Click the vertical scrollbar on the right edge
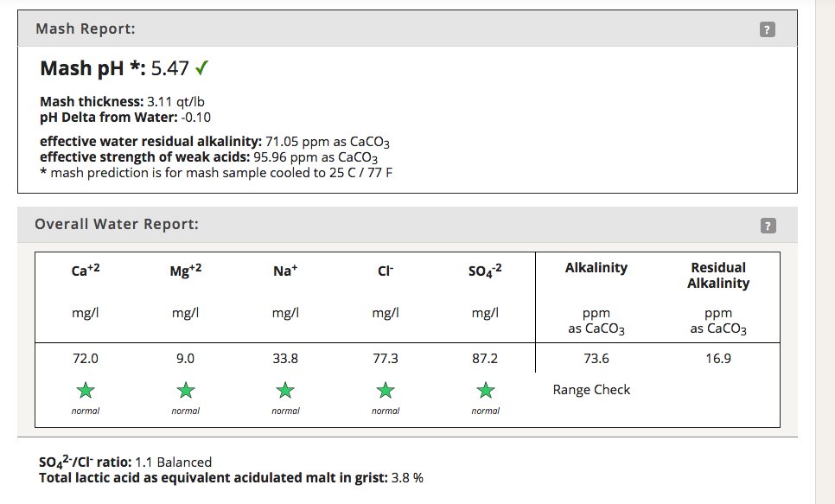The height and width of the screenshot is (504, 835). coord(825,251)
